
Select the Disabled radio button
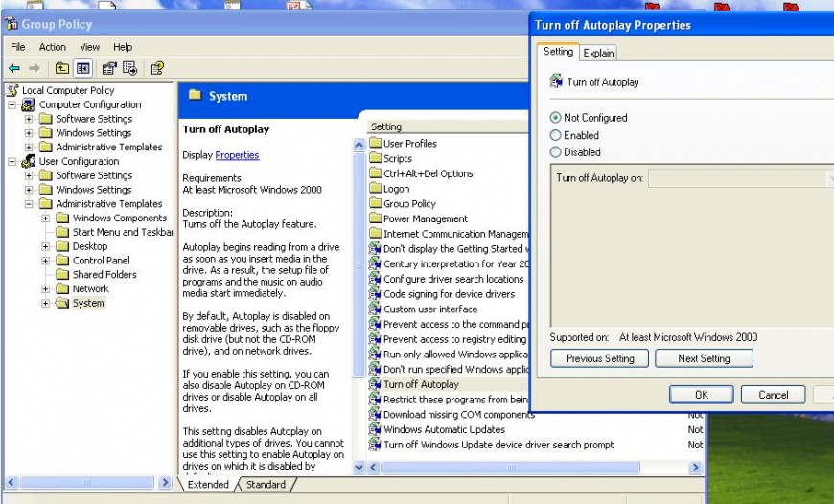click(555, 152)
